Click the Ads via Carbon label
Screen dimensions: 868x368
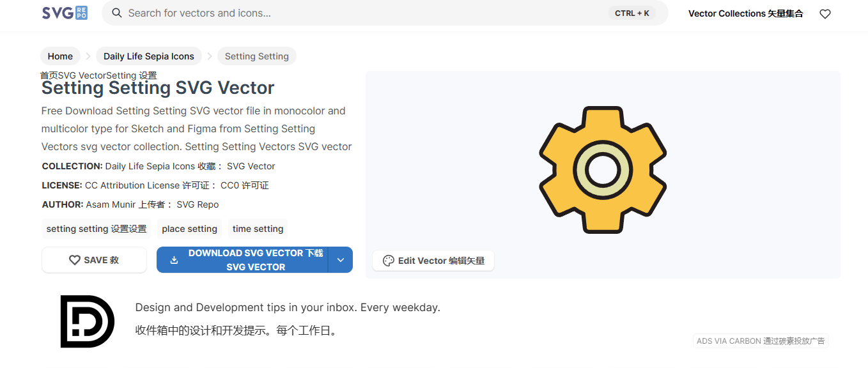coord(761,341)
